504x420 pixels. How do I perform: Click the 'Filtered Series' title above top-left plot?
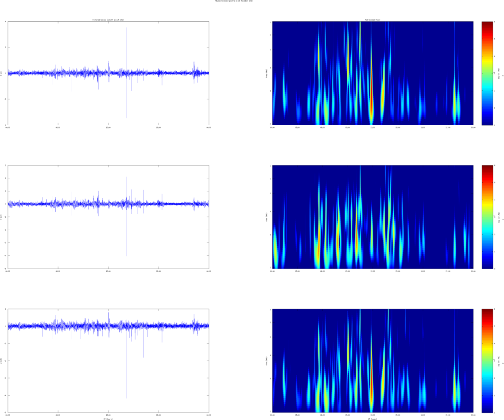tap(108, 20)
